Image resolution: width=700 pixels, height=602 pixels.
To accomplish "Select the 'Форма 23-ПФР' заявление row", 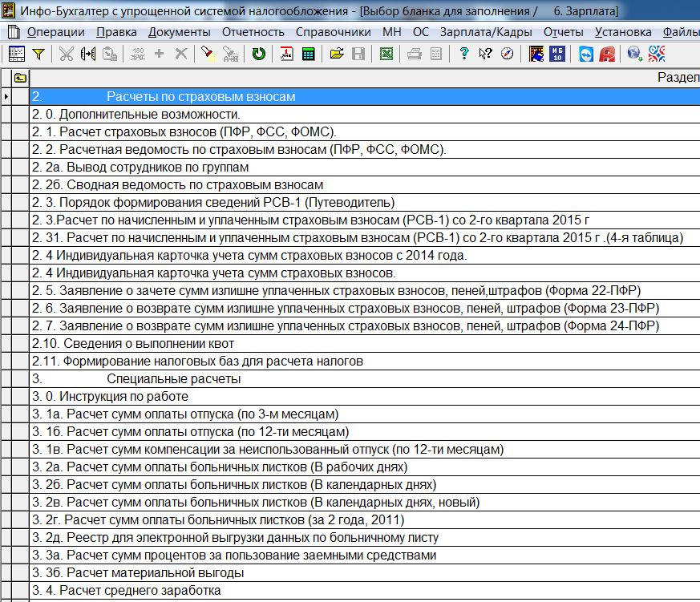I will (x=365, y=309).
